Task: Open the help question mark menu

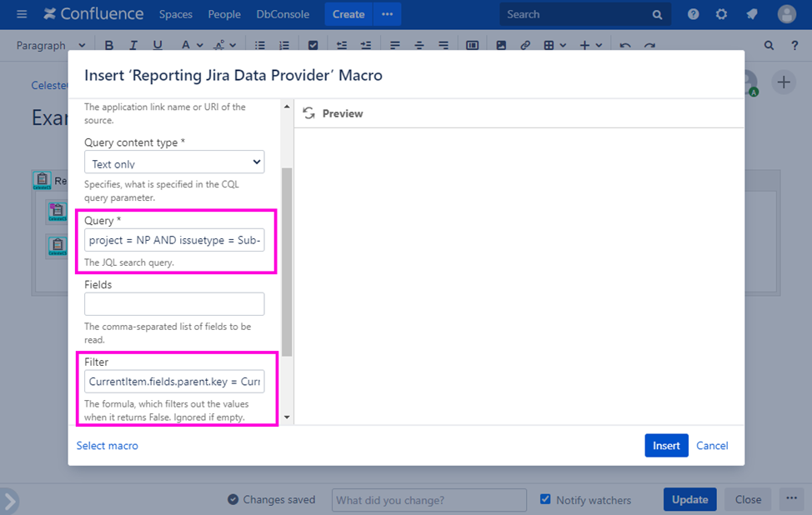Action: tap(693, 14)
